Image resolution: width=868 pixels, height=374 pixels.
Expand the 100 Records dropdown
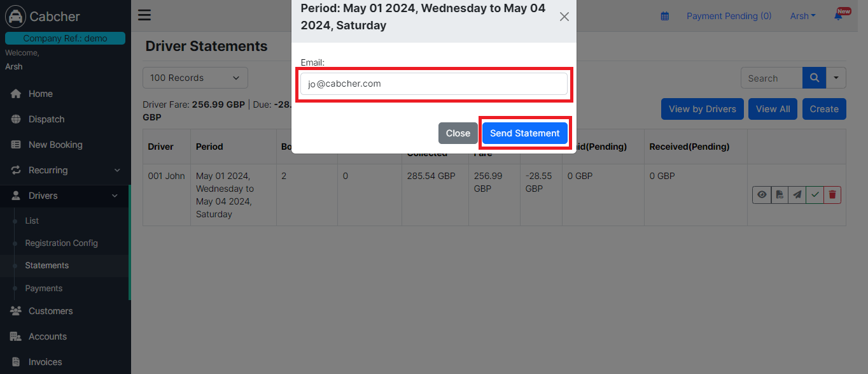pyautogui.click(x=195, y=78)
